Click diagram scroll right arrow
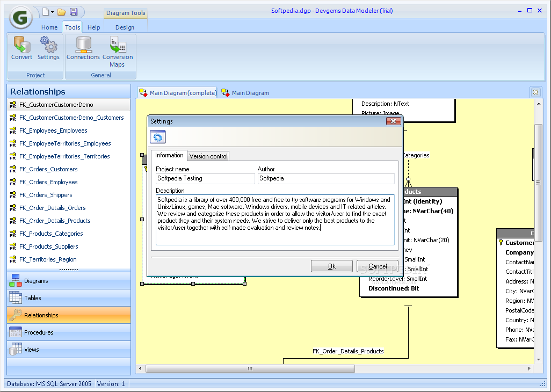This screenshot has height=392, width=551. [x=529, y=368]
